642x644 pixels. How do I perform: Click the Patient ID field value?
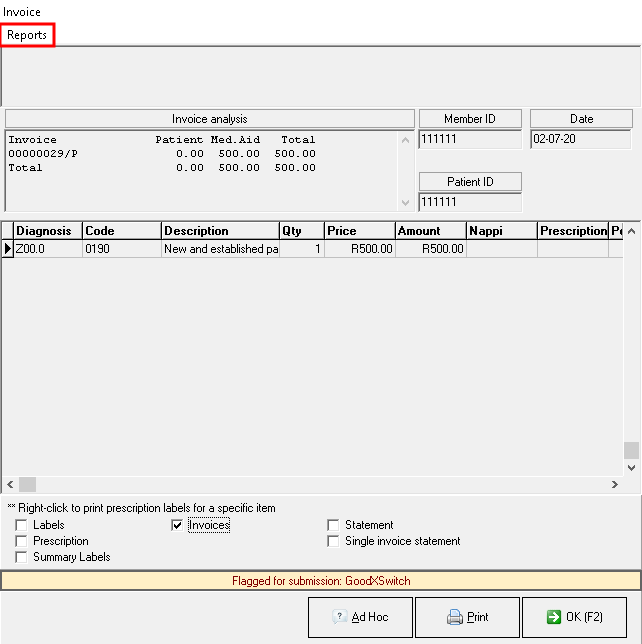click(469, 202)
